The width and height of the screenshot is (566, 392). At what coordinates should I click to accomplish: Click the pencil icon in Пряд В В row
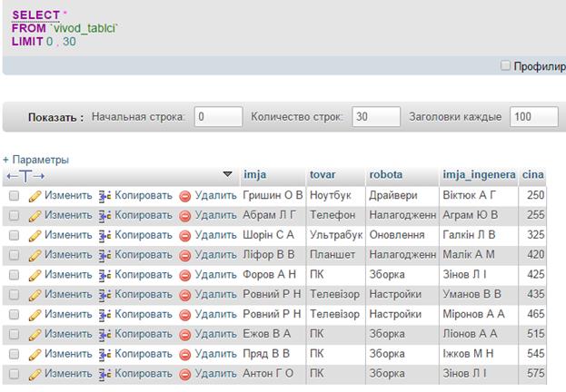coord(35,355)
